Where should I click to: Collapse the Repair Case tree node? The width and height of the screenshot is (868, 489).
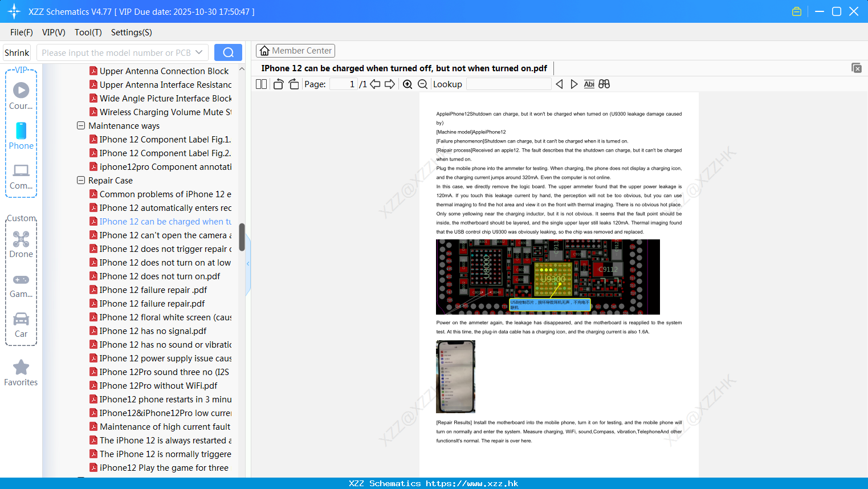coord(81,180)
